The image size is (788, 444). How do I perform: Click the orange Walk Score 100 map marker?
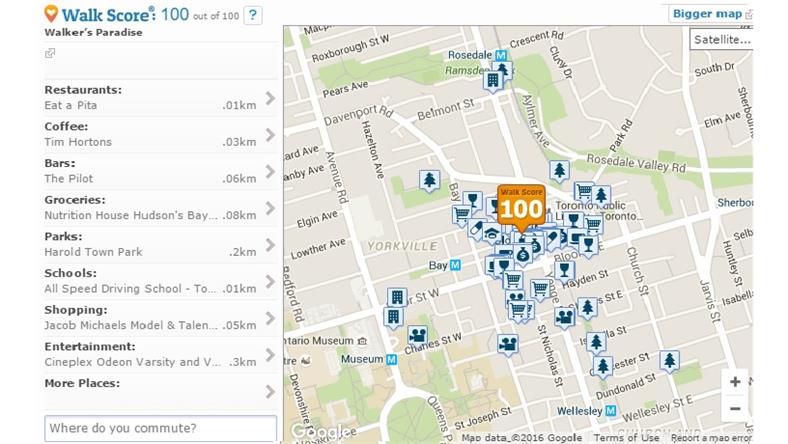click(521, 207)
